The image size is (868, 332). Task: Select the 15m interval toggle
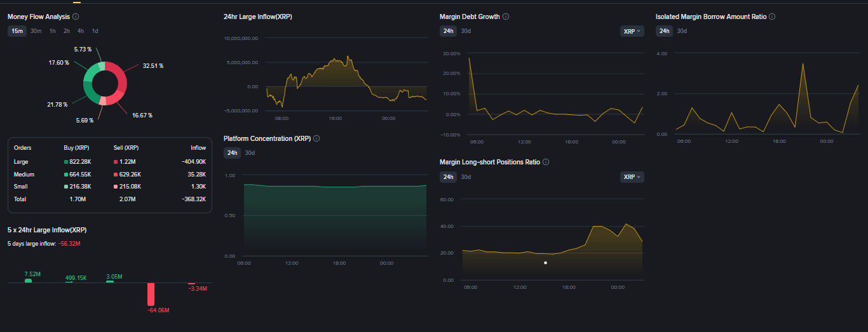coord(17,31)
